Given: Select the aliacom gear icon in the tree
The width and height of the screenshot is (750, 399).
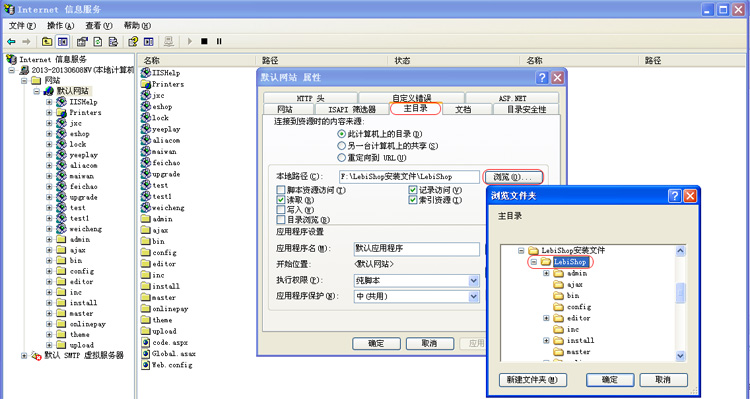Looking at the screenshot, I should (x=61, y=165).
